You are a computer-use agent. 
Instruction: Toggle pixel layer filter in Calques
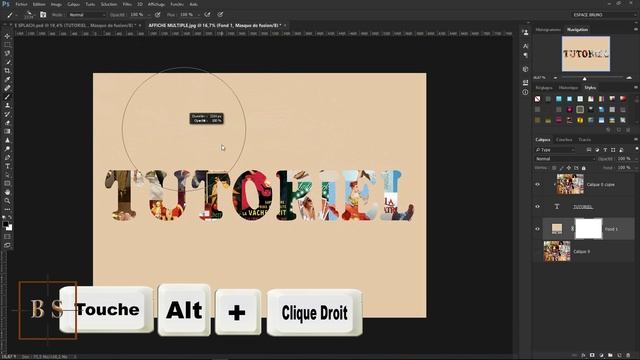[589, 150]
